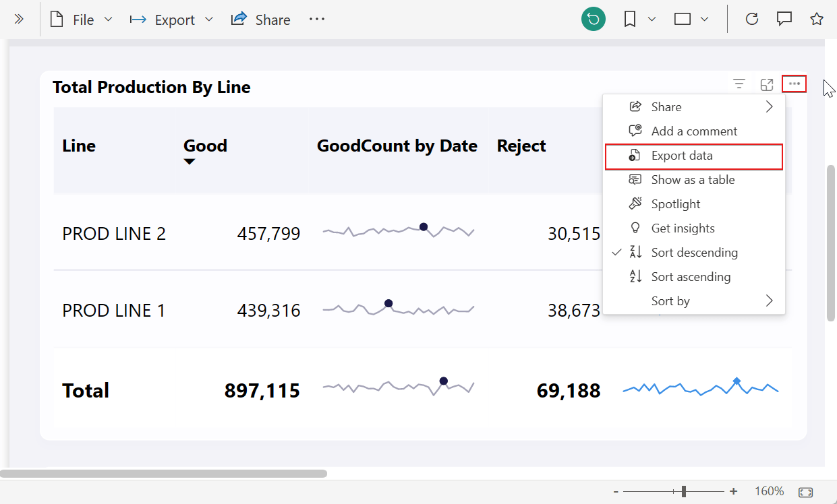This screenshot has height=504, width=837.
Task: Click the more options ellipsis on the visual
Action: tap(793, 84)
